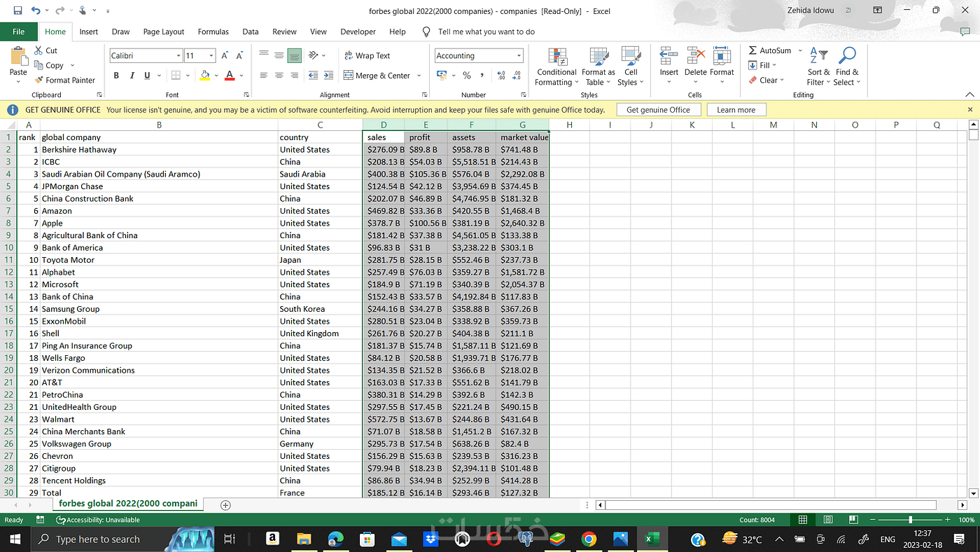Open Conditional Formatting menu

[x=556, y=67]
